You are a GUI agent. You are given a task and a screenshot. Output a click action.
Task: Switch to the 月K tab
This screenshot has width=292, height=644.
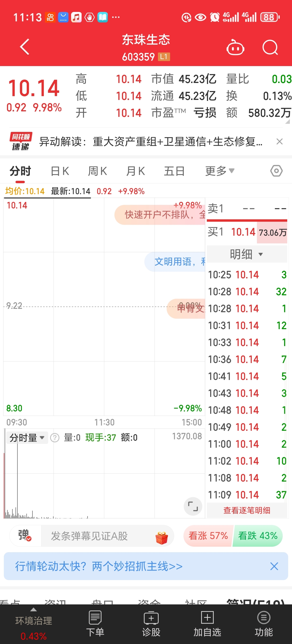pyautogui.click(x=136, y=171)
